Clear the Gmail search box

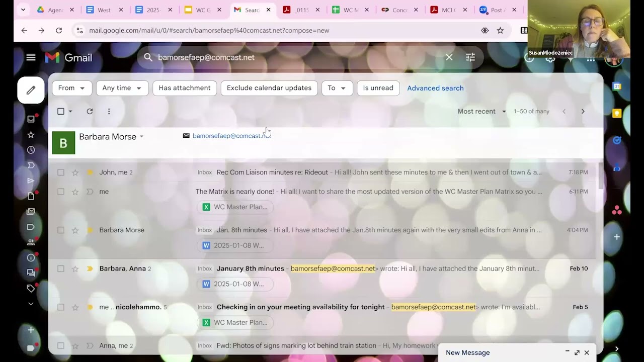(x=449, y=57)
